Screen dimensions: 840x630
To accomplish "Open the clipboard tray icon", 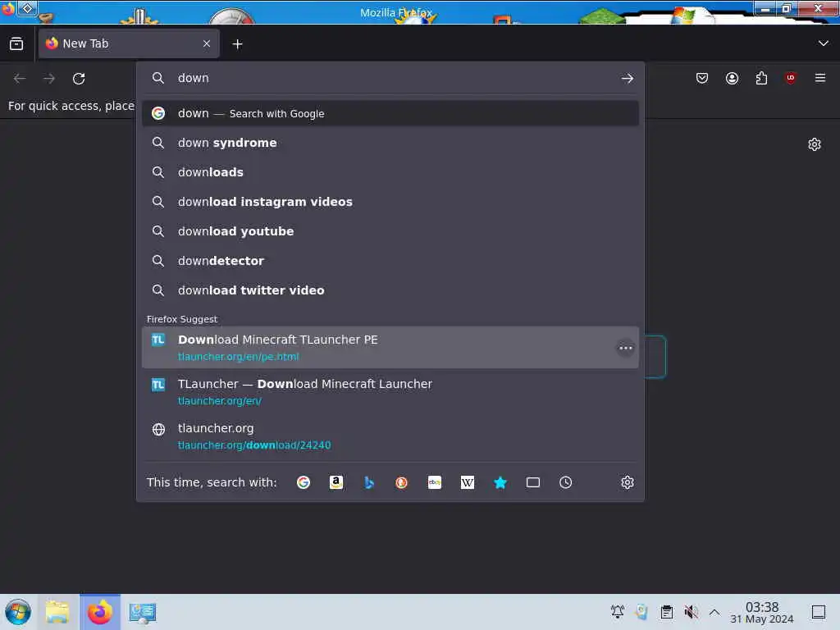I will pyautogui.click(x=666, y=612).
